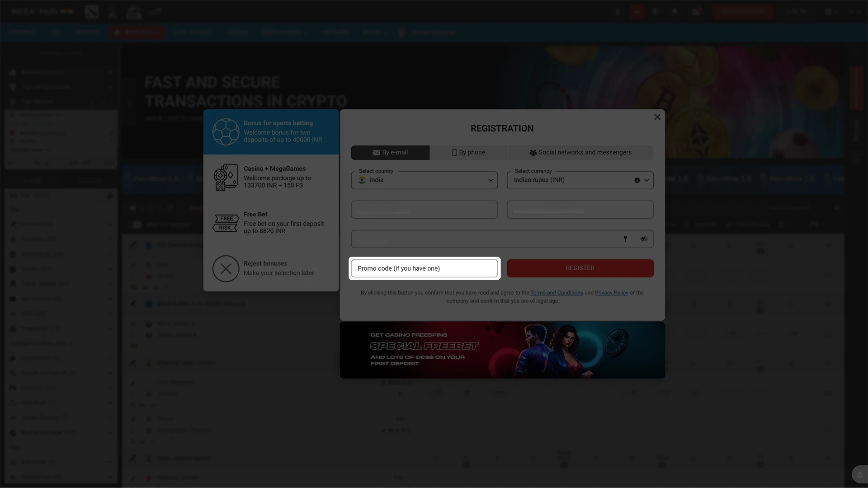Click the currency info icon
Viewport: 868px width, 488px height.
(637, 180)
